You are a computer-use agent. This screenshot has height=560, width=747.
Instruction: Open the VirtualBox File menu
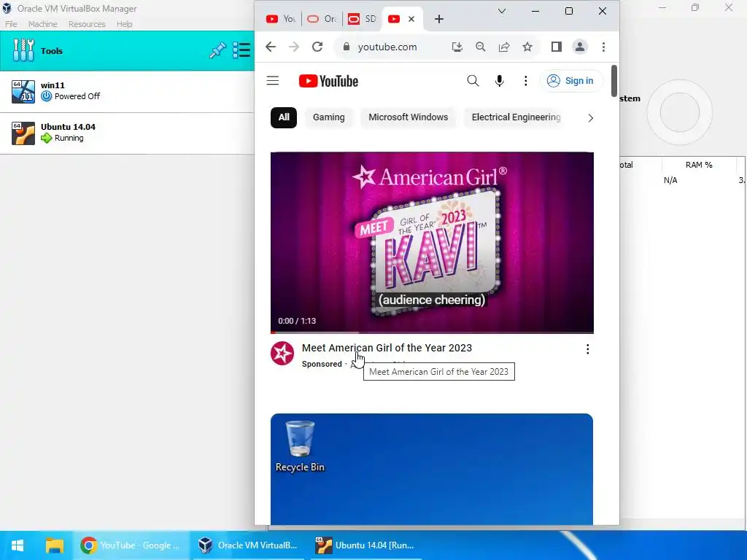coord(11,24)
